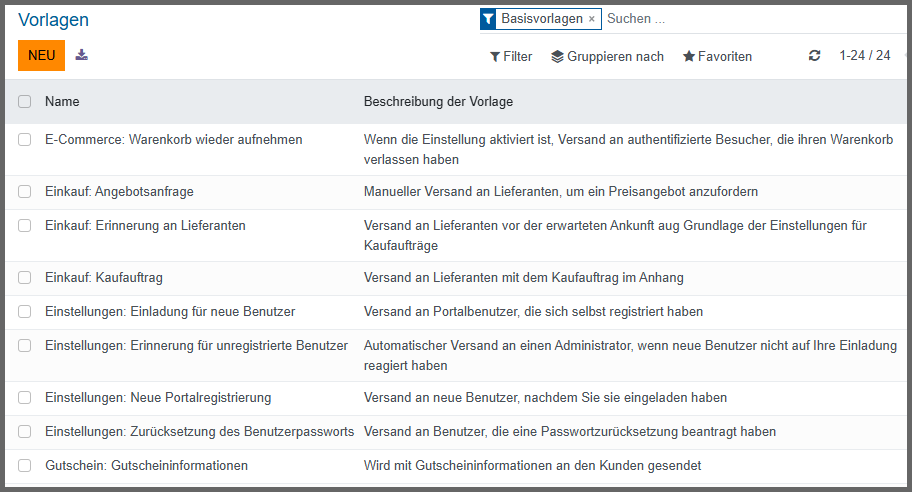912x492 pixels.
Task: Sort by the Name column header
Action: 62,101
